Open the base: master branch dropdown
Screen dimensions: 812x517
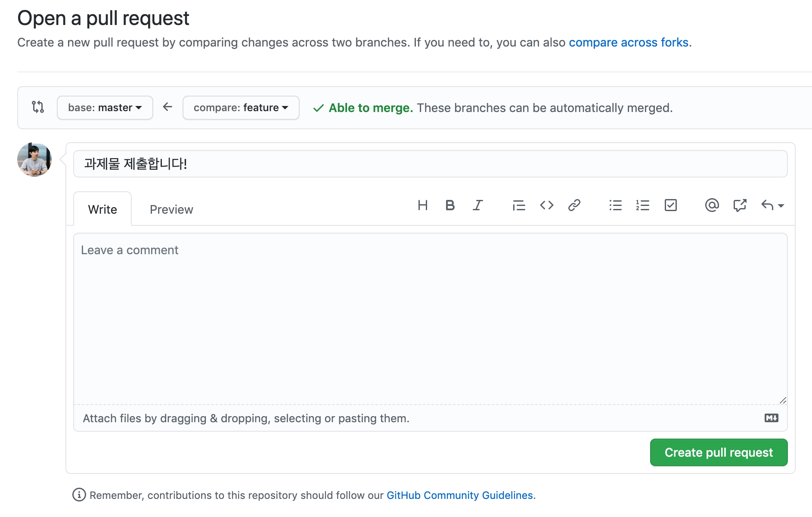[x=105, y=108]
